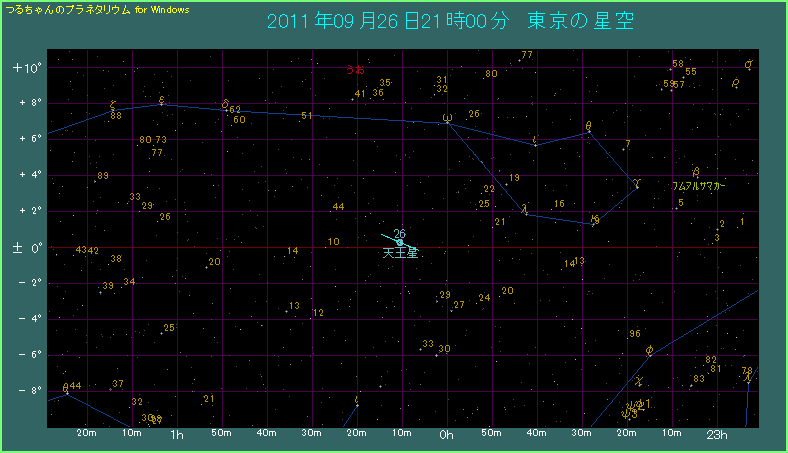Select the beta star above フムアルサマカー
The width and height of the screenshot is (788, 453).
pyautogui.click(x=695, y=172)
